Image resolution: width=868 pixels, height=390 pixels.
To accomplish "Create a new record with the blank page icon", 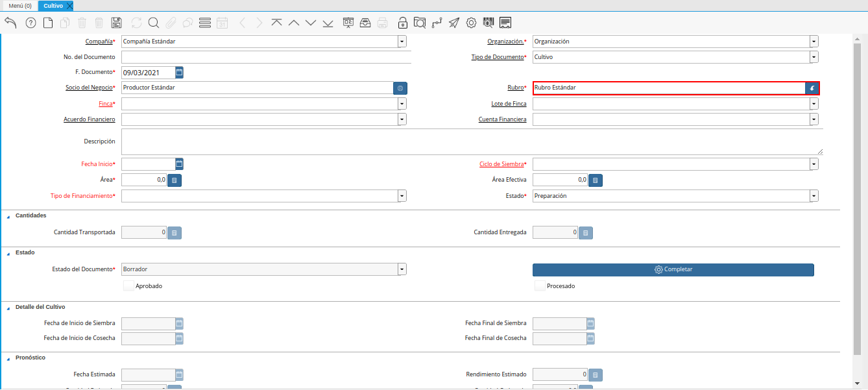I will (48, 23).
